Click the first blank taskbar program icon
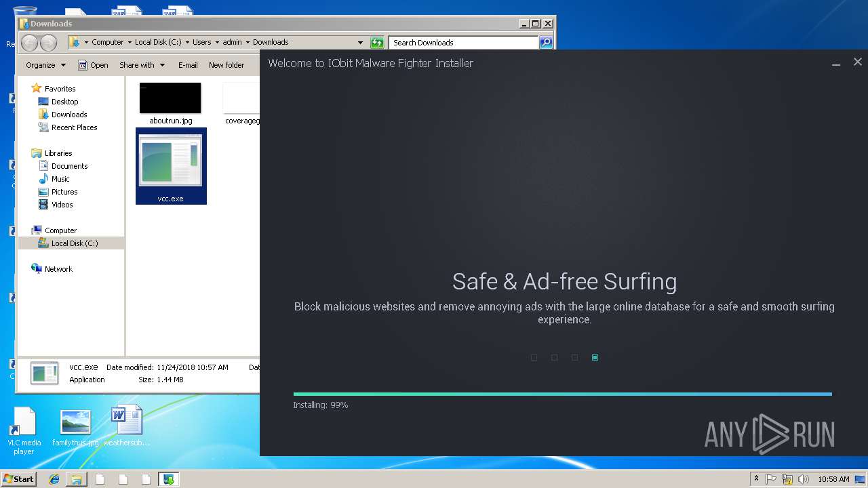The image size is (868, 488). (100, 479)
